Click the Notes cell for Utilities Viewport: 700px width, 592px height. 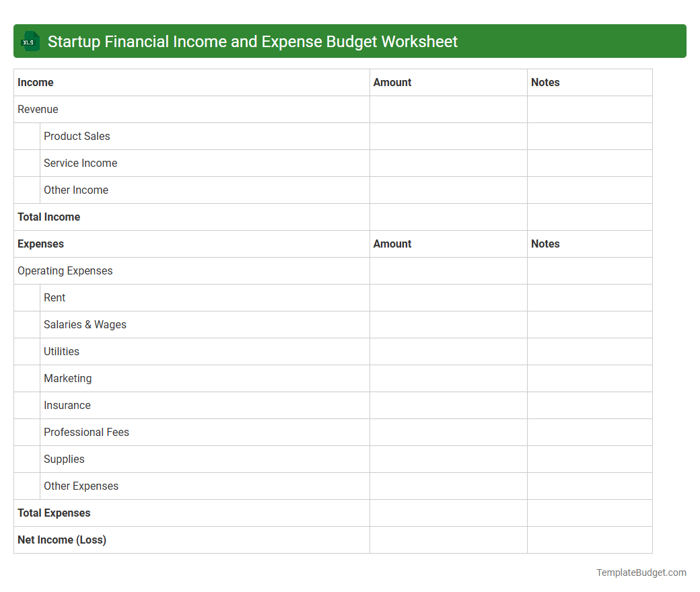pyautogui.click(x=589, y=351)
